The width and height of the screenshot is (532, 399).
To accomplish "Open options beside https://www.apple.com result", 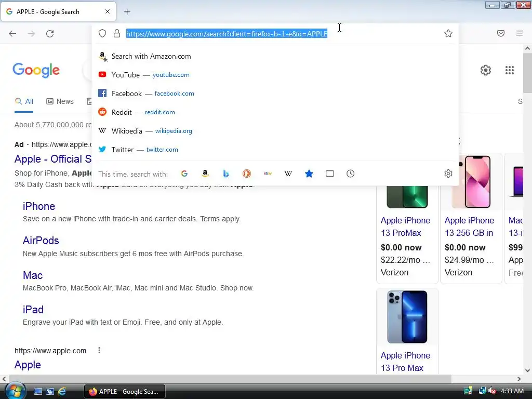I will 99,351.
